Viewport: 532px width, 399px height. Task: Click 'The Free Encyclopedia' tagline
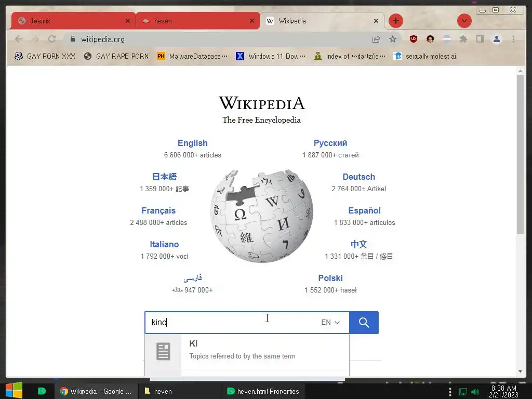pyautogui.click(x=262, y=120)
